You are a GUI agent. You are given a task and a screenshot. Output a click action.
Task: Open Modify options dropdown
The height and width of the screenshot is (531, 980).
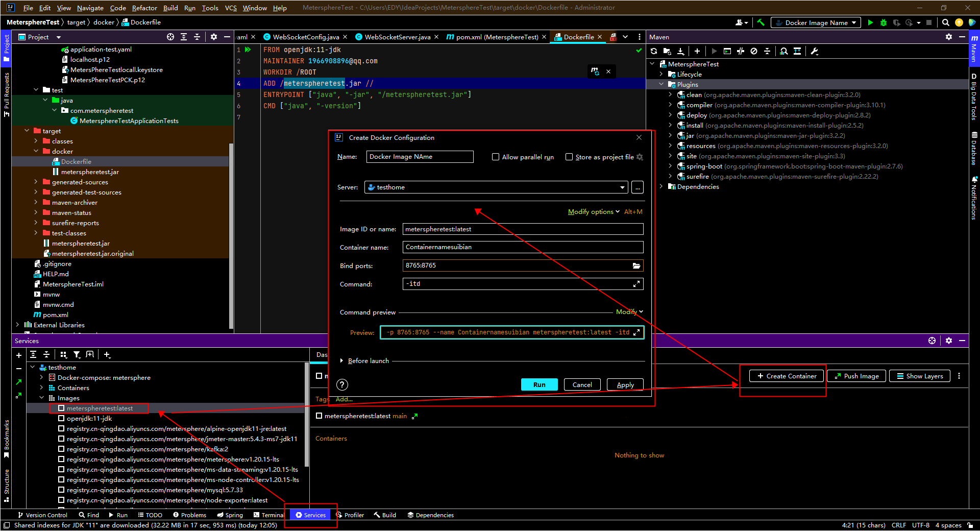click(594, 211)
